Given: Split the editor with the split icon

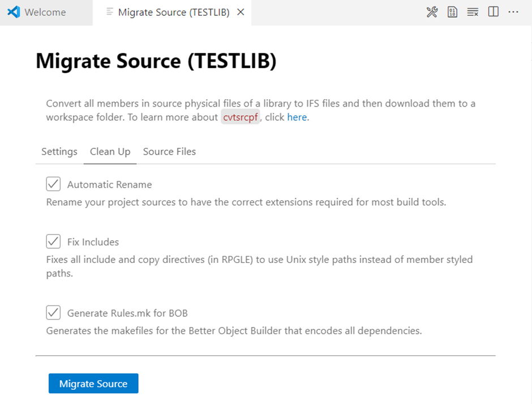Looking at the screenshot, I should [494, 12].
